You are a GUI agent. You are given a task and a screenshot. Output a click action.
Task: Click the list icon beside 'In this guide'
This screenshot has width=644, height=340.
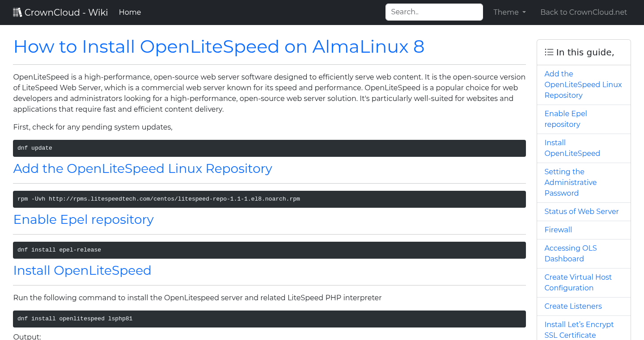tap(549, 52)
